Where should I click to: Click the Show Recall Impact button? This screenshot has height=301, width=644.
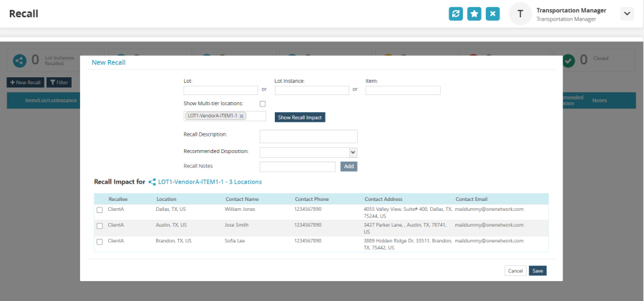tap(300, 117)
